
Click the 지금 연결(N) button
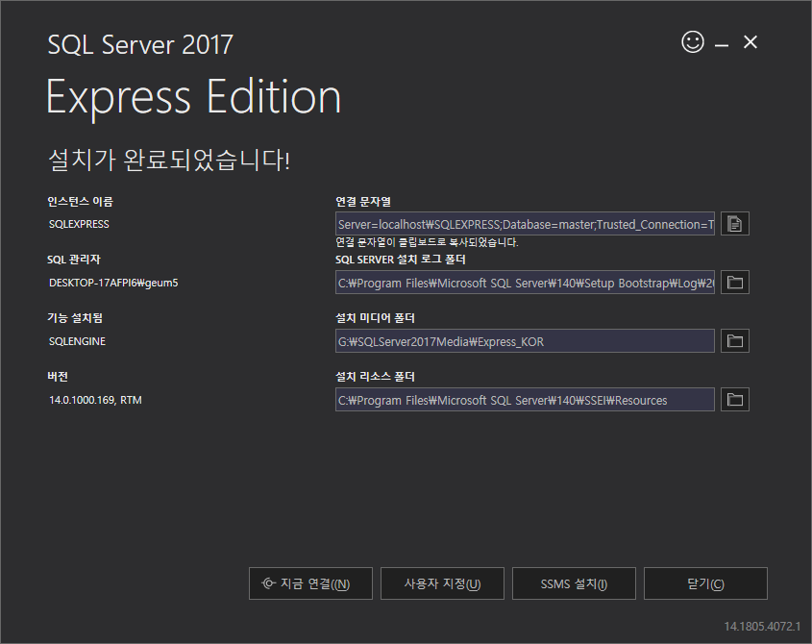pos(310,583)
